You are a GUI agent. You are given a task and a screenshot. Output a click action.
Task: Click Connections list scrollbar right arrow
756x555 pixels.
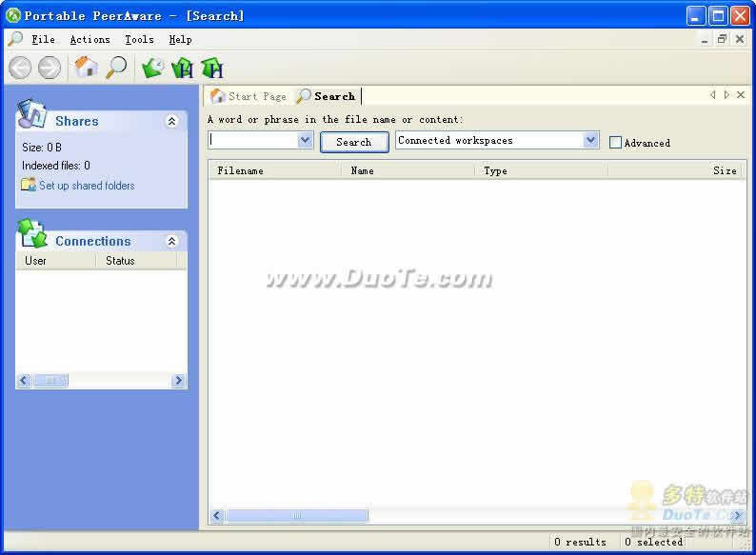pyautogui.click(x=178, y=381)
